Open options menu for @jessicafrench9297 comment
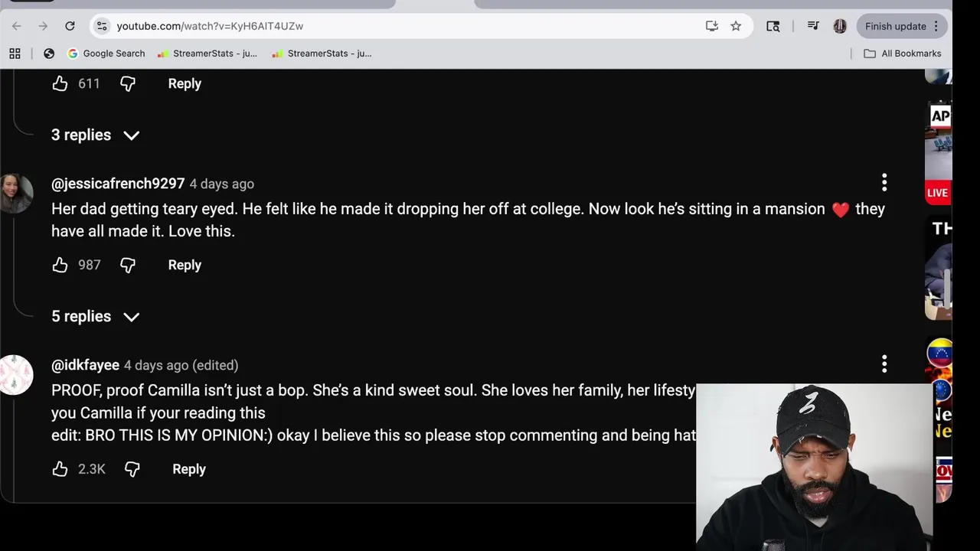980x551 pixels. (884, 182)
